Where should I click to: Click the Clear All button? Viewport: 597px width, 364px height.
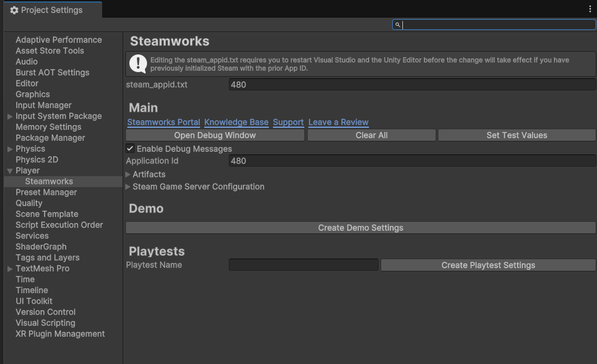(x=372, y=135)
